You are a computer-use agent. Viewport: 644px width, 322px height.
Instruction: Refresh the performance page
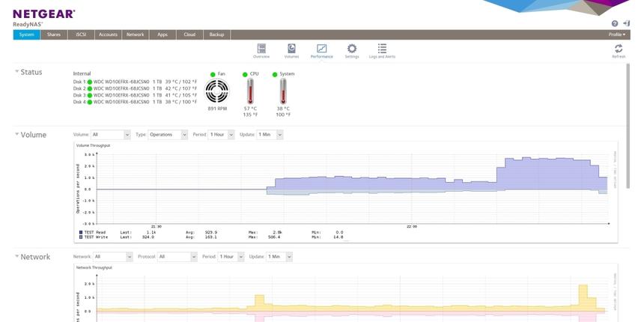619,50
